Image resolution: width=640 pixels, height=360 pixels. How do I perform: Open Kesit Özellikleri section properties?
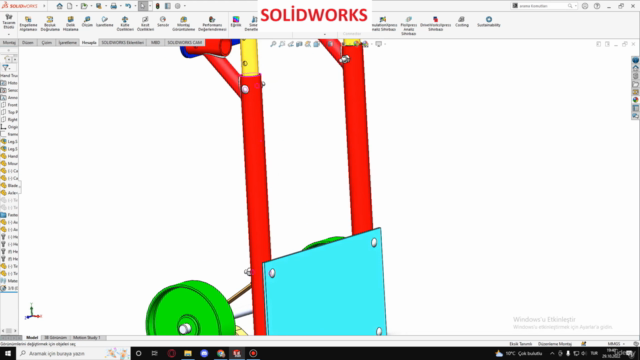[145, 24]
